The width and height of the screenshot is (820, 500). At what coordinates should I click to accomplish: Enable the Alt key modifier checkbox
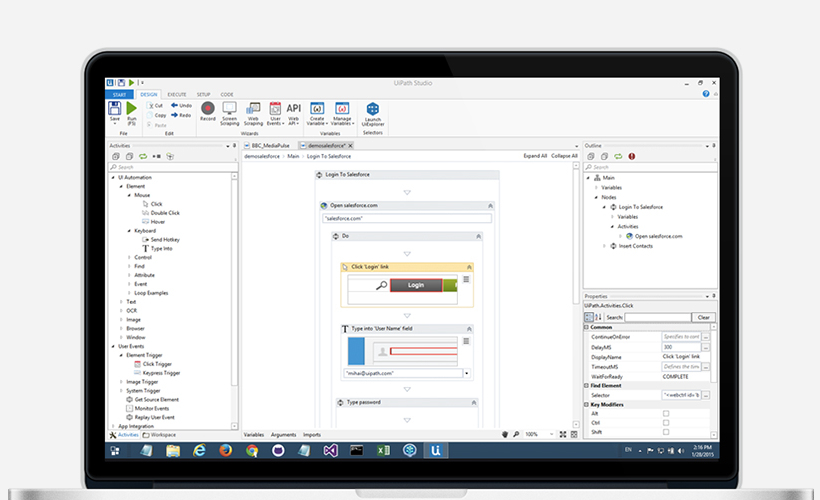[666, 412]
